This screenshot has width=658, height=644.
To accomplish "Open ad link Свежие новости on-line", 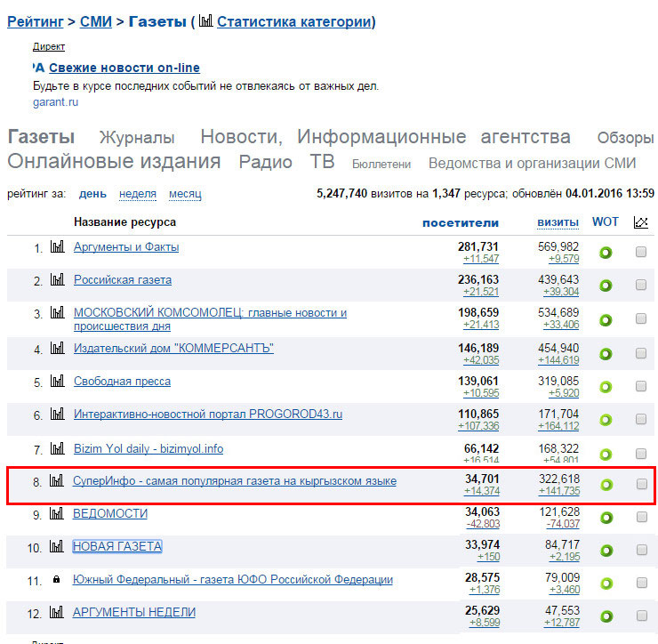I will pyautogui.click(x=124, y=68).
